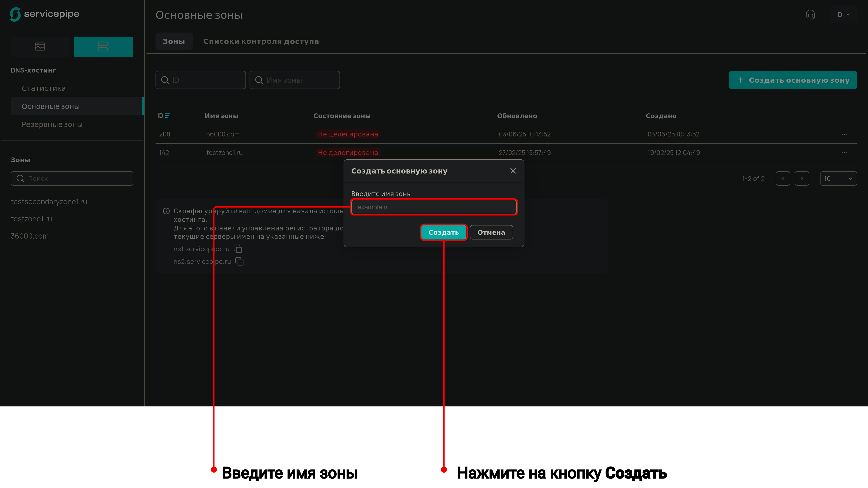Select testsecondaryzone1.ru in the zones list
The image size is (868, 488).
(x=49, y=201)
